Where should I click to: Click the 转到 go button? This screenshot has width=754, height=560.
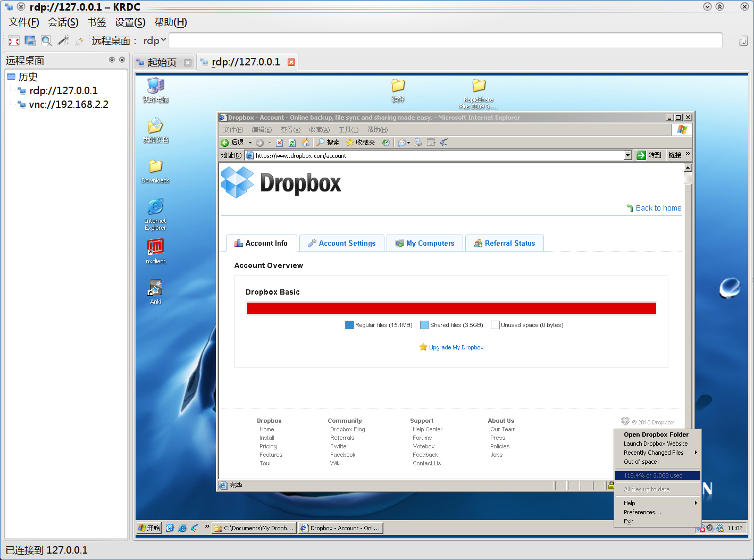pyautogui.click(x=649, y=155)
